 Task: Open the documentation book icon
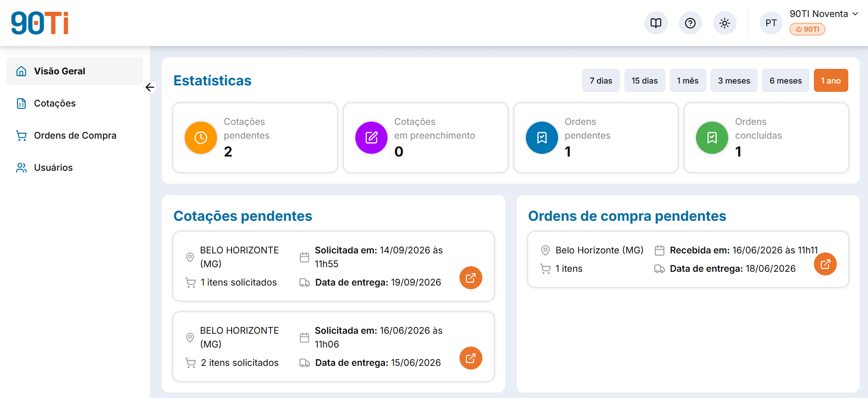click(656, 23)
